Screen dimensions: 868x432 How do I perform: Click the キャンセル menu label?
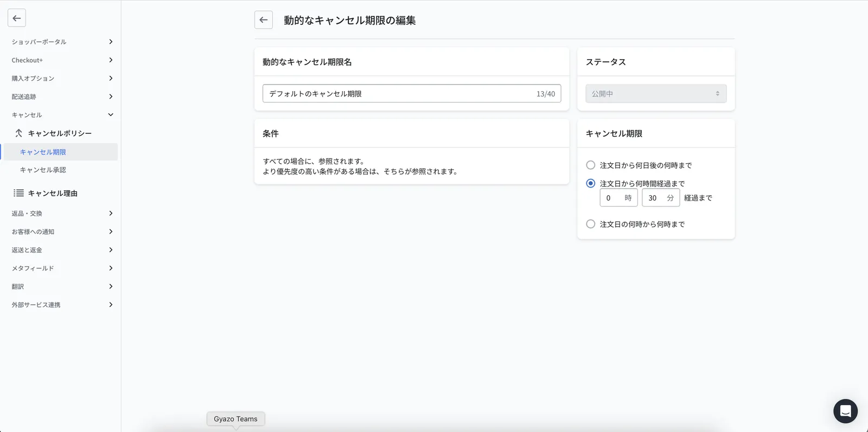(x=27, y=115)
